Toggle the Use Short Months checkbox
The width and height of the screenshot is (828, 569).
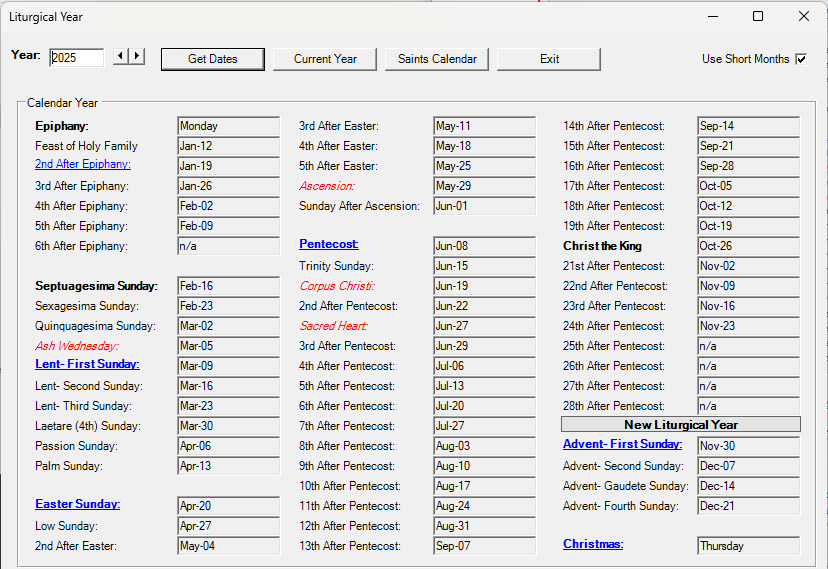click(x=801, y=59)
